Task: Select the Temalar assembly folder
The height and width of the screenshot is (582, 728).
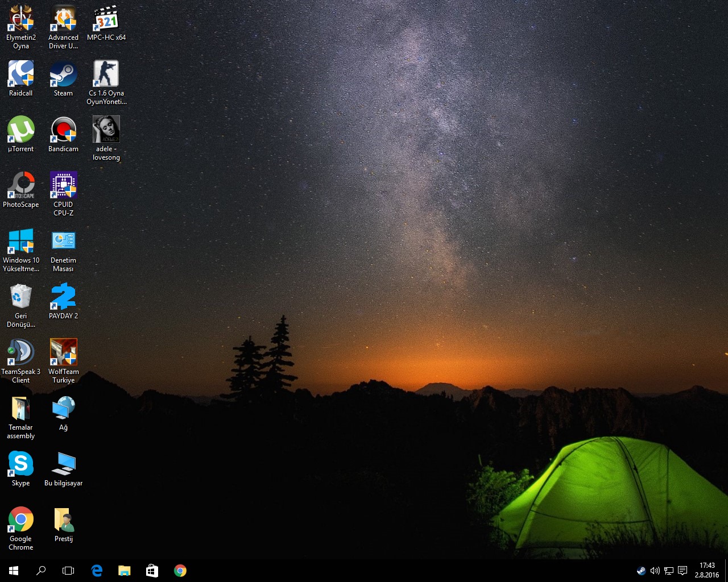Action: coord(21,417)
